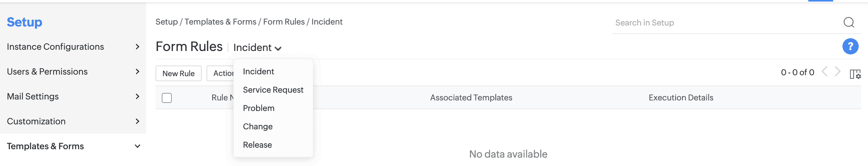Tick the select-all rules checkbox
The height and width of the screenshot is (166, 868).
coord(167,98)
